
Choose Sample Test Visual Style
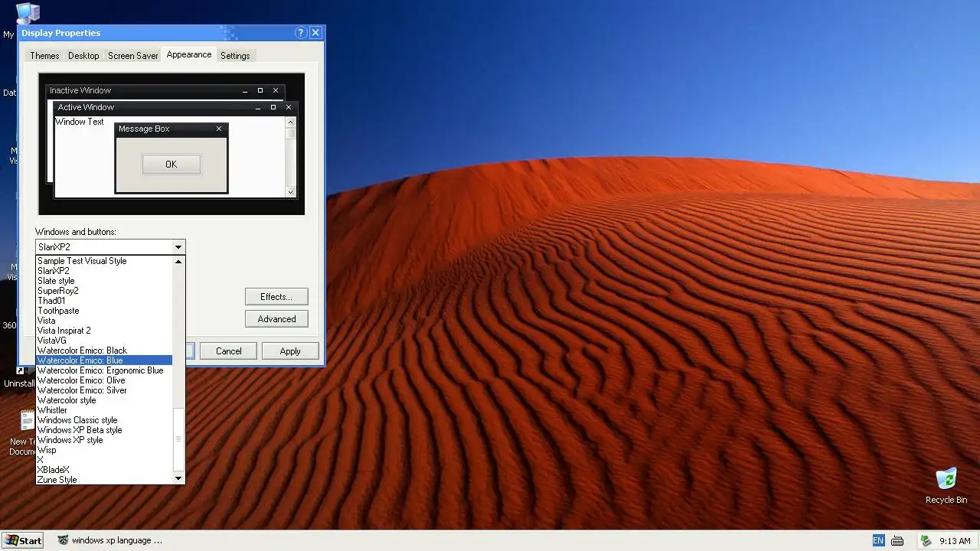click(x=104, y=261)
